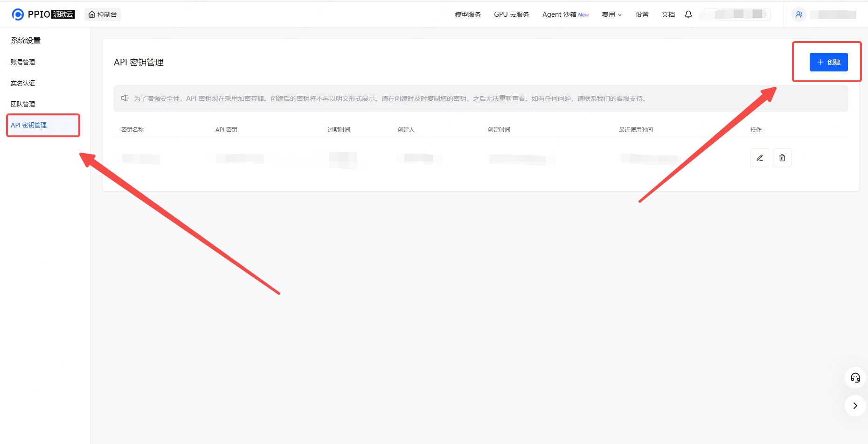
Task: Click the 创建人 column header
Action: tap(406, 130)
